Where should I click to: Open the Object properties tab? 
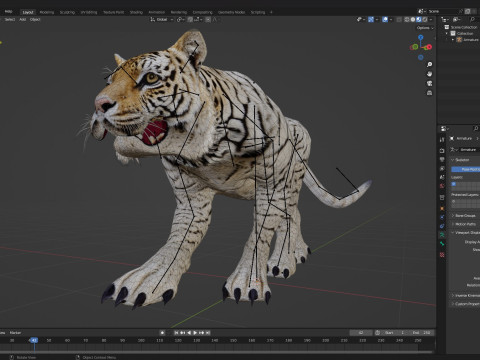coord(442,208)
